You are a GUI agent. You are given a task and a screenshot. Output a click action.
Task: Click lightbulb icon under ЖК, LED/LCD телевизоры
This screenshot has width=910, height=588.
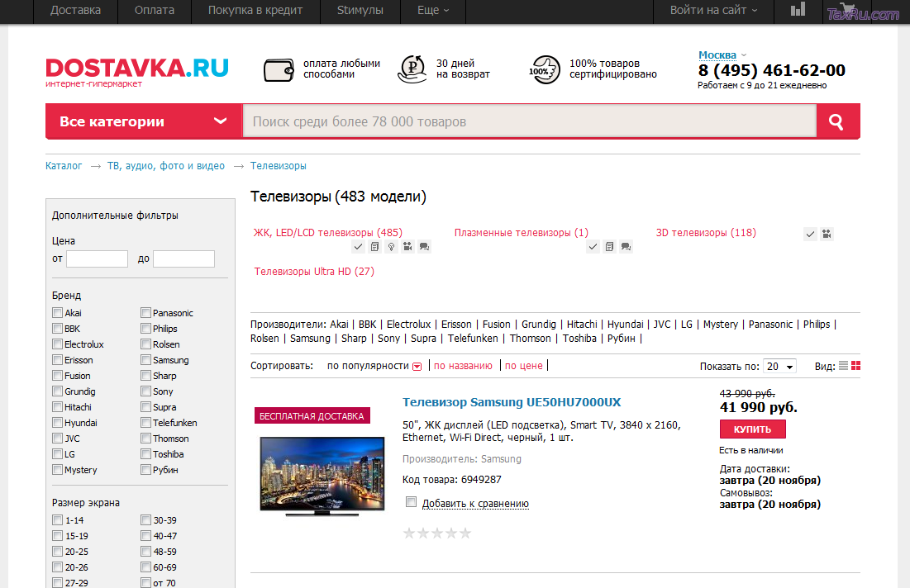point(391,246)
